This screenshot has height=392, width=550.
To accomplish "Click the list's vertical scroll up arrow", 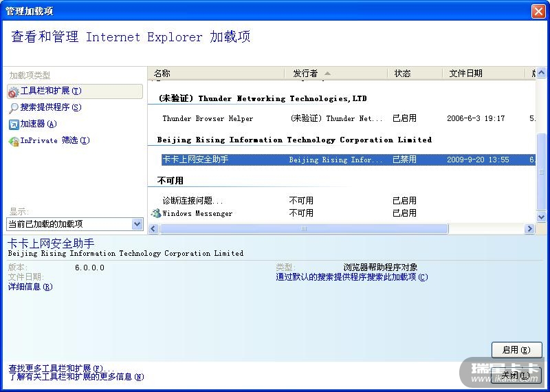I will (x=541, y=73).
